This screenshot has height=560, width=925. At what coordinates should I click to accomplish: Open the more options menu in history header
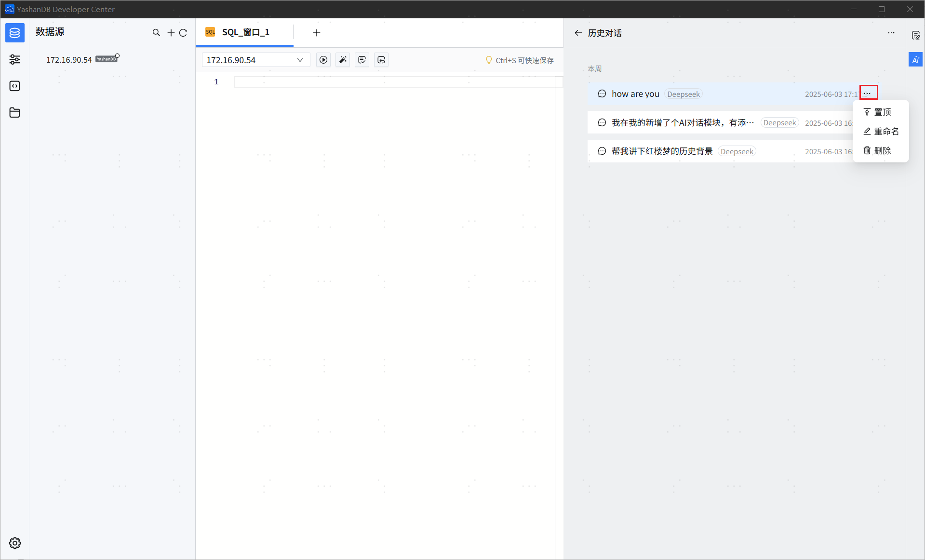(891, 33)
